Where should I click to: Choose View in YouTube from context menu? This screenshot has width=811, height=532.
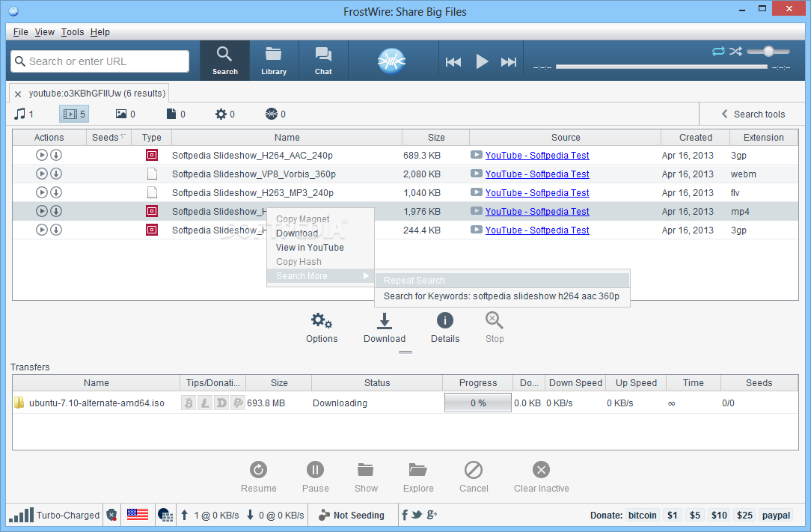pyautogui.click(x=320, y=248)
